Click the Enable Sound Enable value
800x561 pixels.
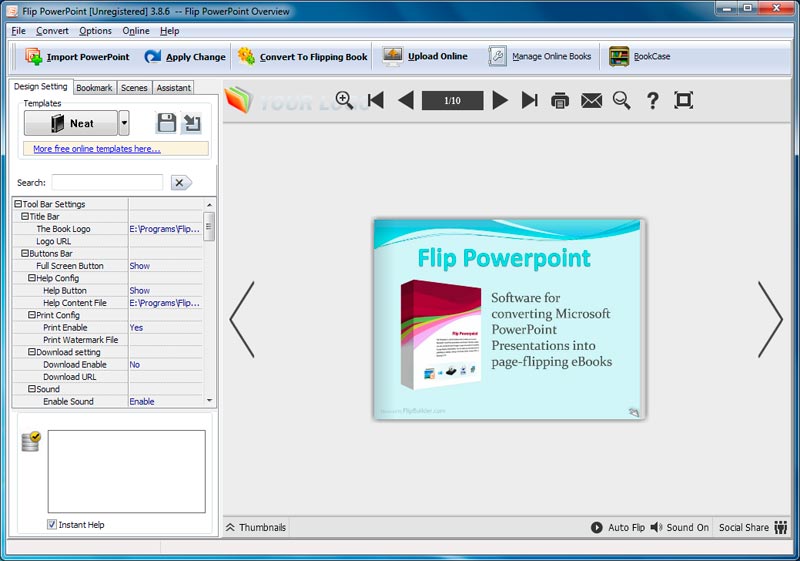point(142,401)
